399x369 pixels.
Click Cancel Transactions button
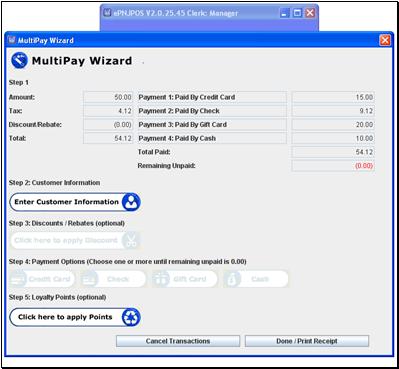tap(178, 341)
